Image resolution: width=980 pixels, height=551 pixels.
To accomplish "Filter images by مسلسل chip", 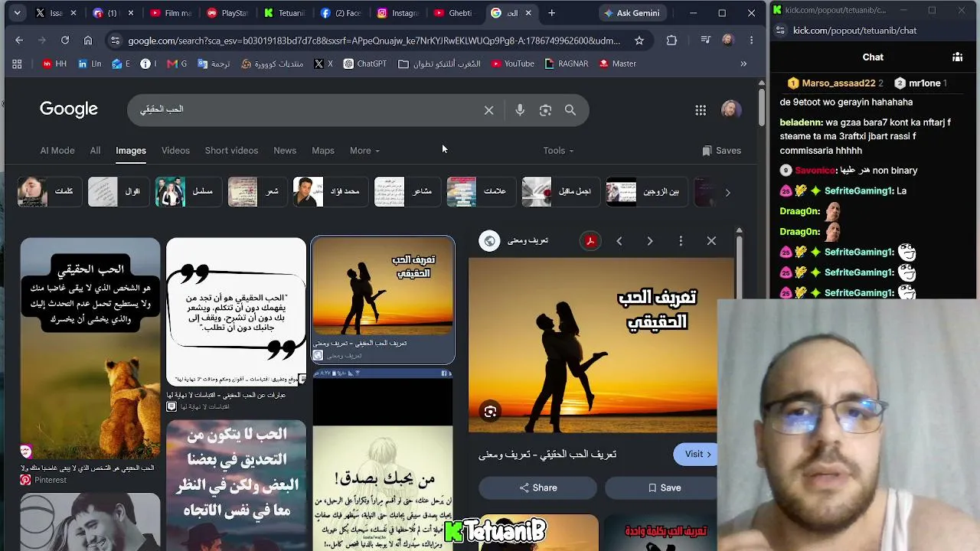I will pyautogui.click(x=188, y=191).
